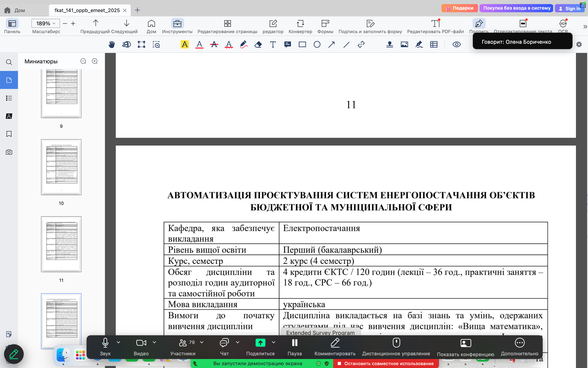The image size is (588, 368).
Task: Apply strikethrough annotation tool
Action: 214,45
